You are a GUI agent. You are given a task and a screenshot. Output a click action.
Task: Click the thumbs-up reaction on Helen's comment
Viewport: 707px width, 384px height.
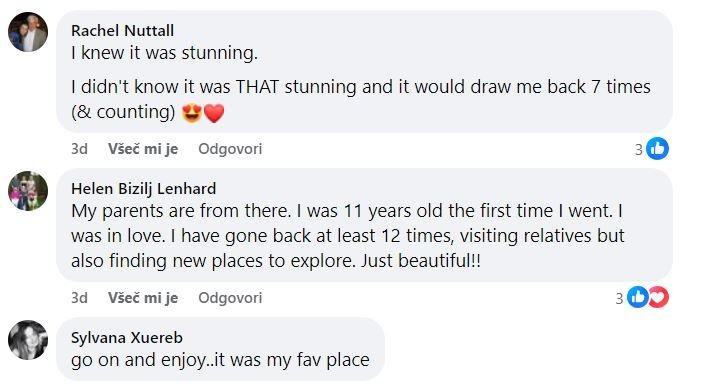(x=638, y=297)
